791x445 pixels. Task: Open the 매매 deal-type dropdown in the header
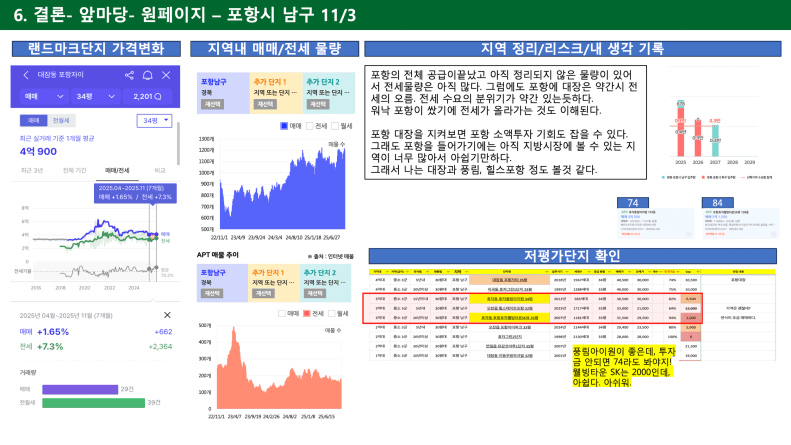coord(44,96)
